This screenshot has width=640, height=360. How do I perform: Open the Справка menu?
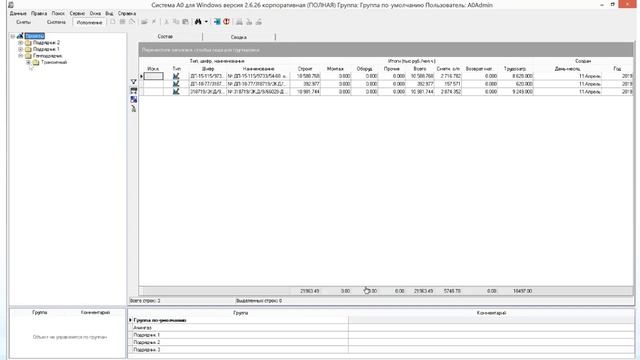127,13
